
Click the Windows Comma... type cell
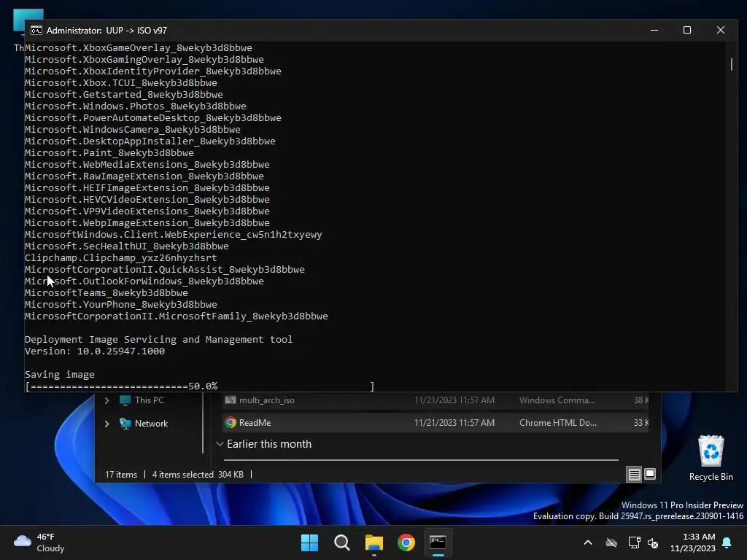557,400
